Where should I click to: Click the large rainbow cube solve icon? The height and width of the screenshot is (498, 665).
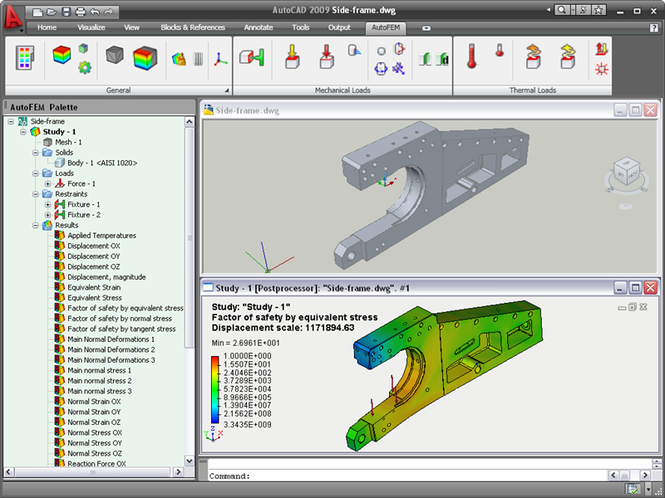pyautogui.click(x=145, y=58)
